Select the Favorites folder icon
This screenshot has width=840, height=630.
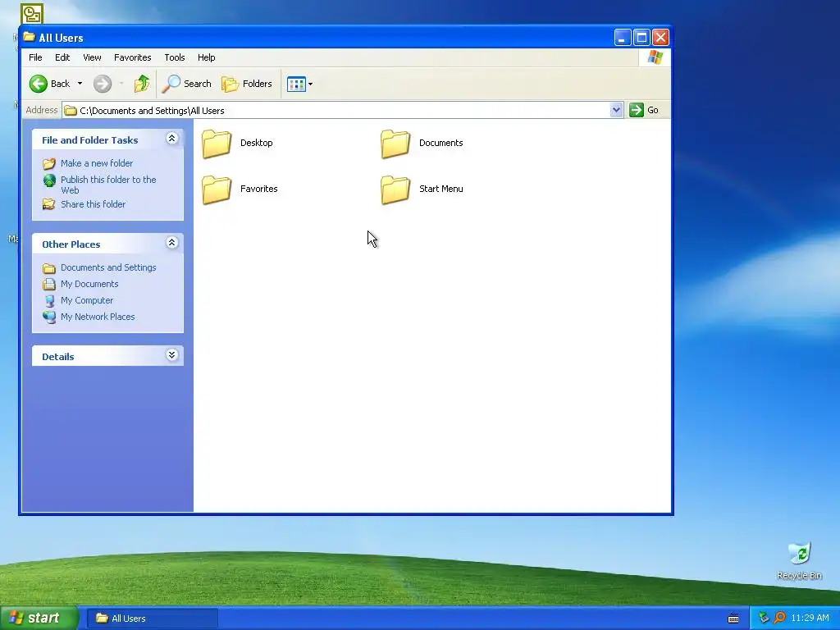(x=217, y=189)
